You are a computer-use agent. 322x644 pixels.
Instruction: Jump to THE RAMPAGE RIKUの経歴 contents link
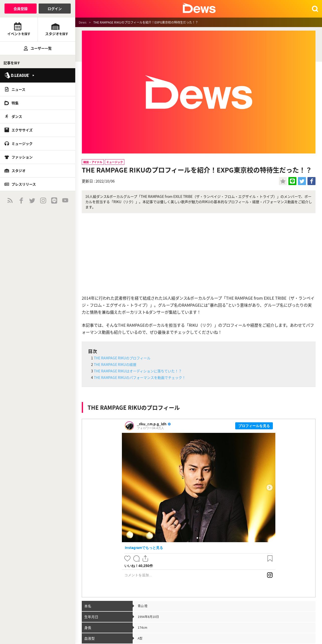(115, 365)
